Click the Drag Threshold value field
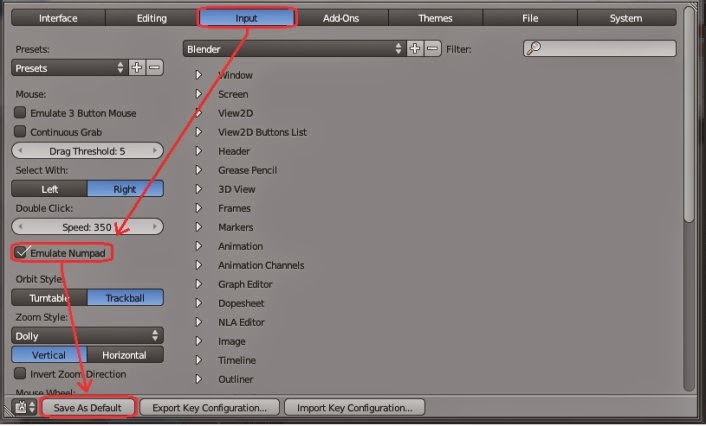 [87, 151]
